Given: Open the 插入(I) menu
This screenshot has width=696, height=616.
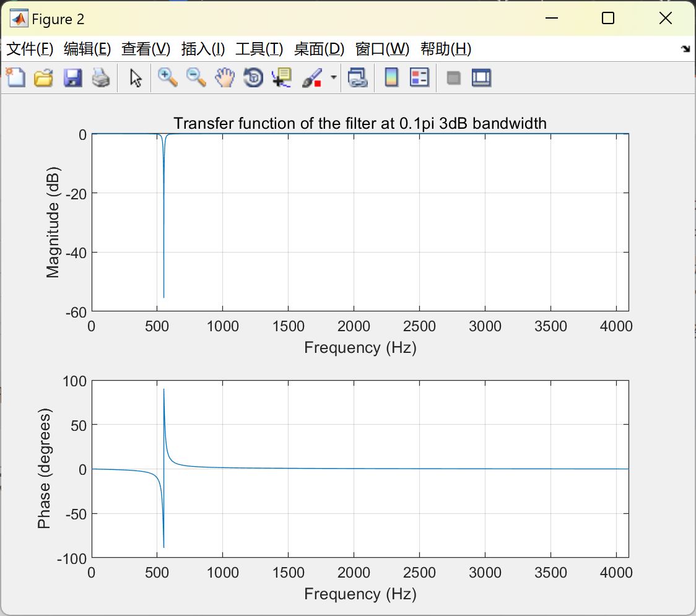Looking at the screenshot, I should tap(203, 49).
